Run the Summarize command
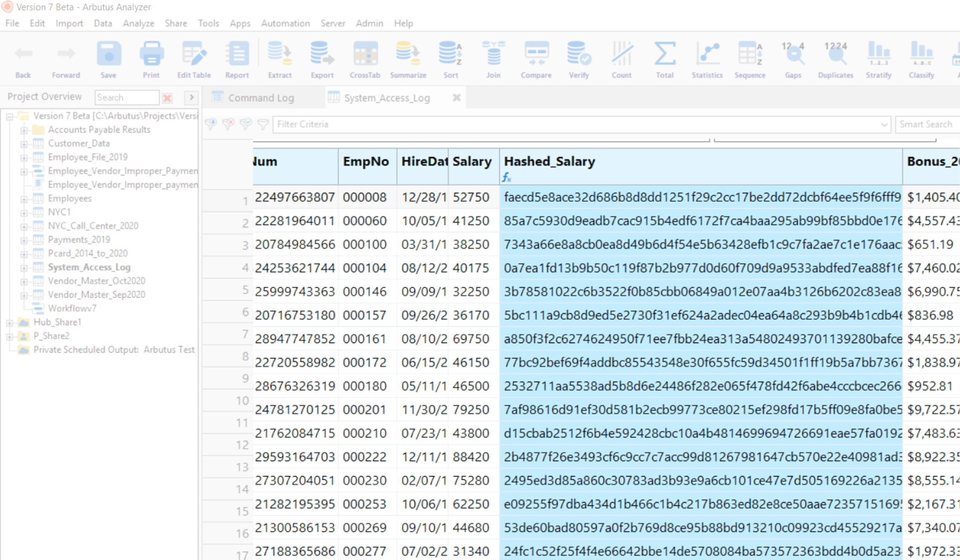This screenshot has height=560, width=960. [x=407, y=58]
